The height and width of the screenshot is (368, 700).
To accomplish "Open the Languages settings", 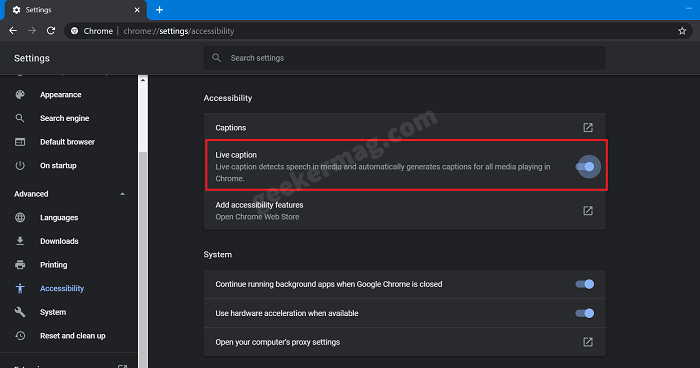I will pos(59,217).
